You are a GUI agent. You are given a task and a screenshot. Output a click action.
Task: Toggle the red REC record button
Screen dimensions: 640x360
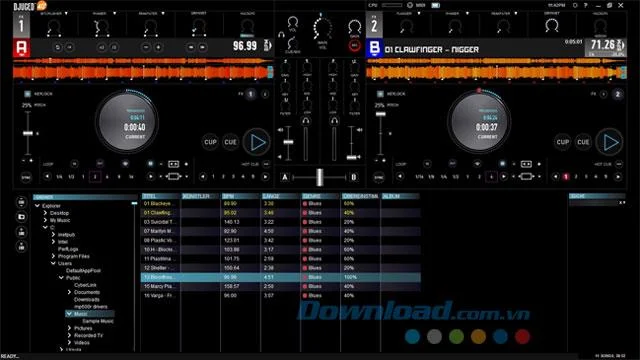pyautogui.click(x=354, y=45)
